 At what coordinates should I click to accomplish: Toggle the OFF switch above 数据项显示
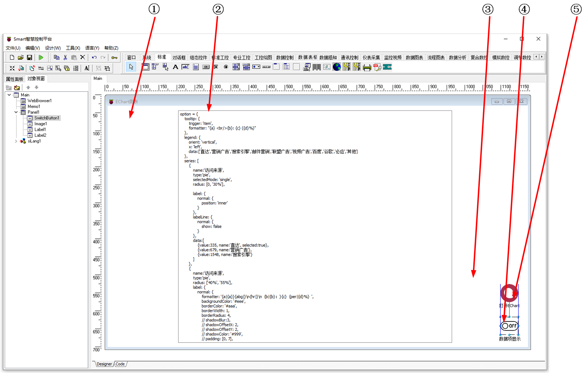pos(509,326)
